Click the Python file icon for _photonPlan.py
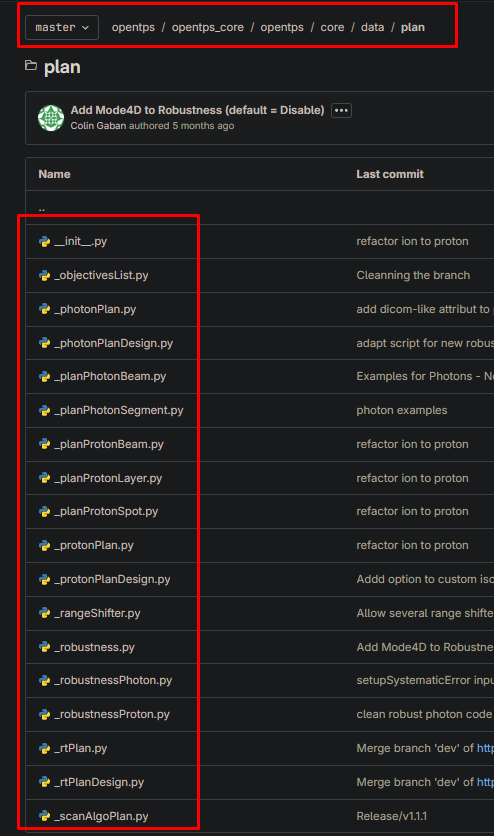 [x=45, y=309]
